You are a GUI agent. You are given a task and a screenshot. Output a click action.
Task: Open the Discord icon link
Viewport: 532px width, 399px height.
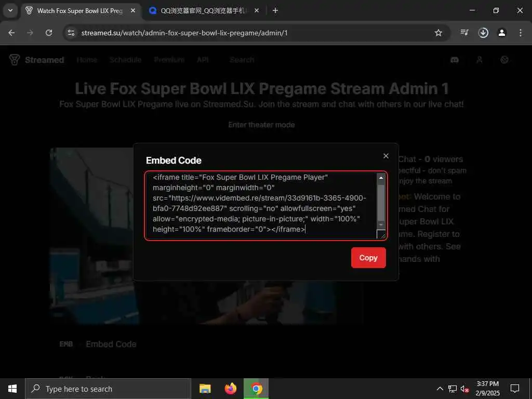pyautogui.click(x=455, y=60)
